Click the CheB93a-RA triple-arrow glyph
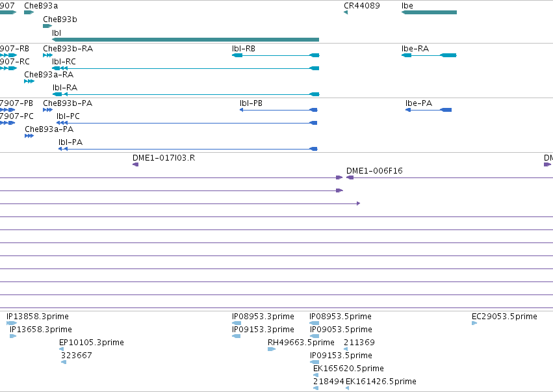553x392 pixels. 29,81
